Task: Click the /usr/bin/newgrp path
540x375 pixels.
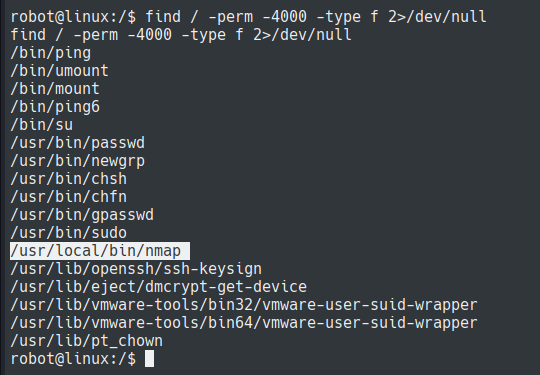Action: point(77,161)
